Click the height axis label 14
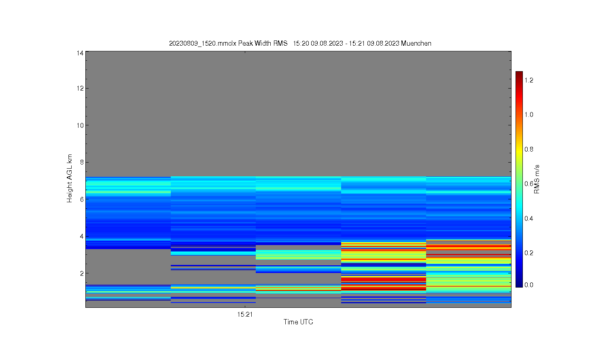Image resolution: width=607 pixels, height=364 pixels. [80, 53]
